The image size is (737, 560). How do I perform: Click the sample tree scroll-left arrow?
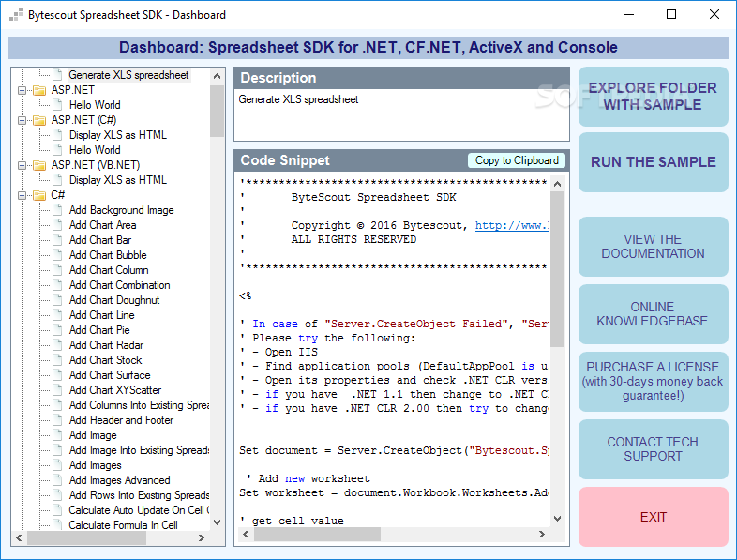20,537
